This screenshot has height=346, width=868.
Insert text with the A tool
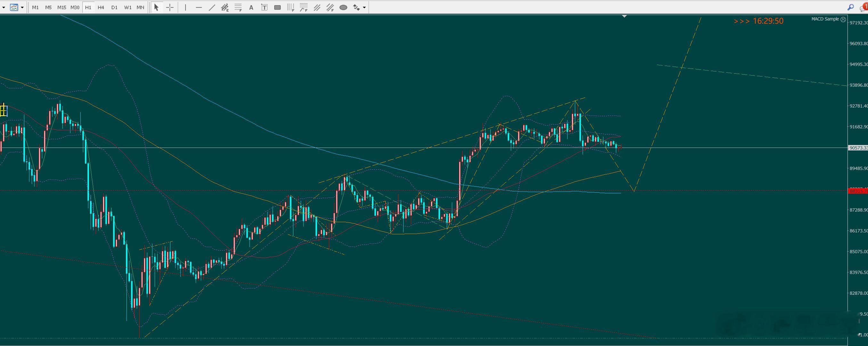click(x=251, y=7)
